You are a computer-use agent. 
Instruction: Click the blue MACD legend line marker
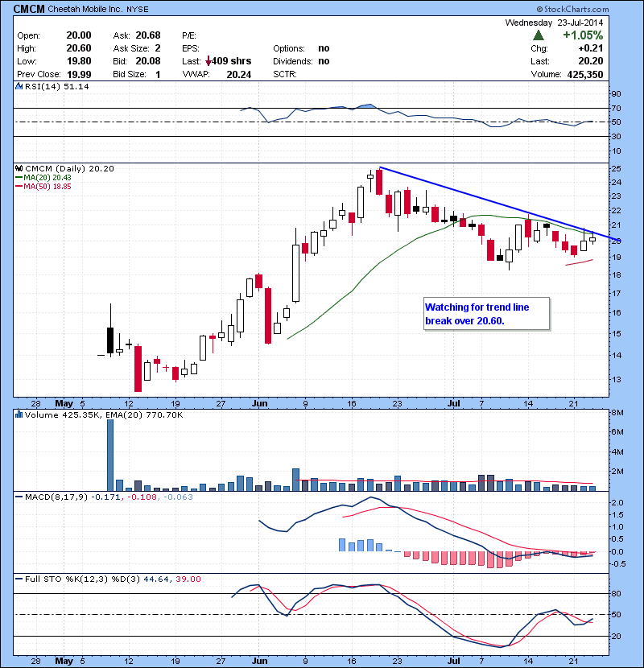coord(19,497)
